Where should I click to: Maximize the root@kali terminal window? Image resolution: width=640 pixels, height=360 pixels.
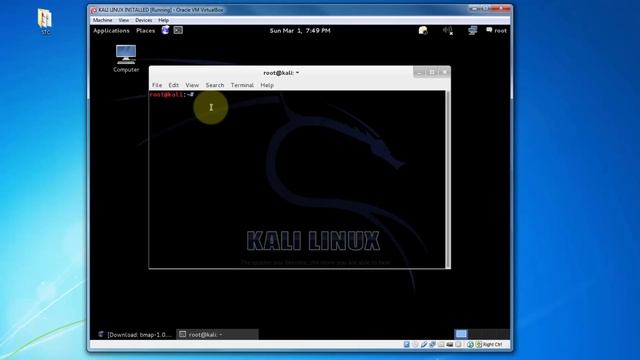point(432,72)
